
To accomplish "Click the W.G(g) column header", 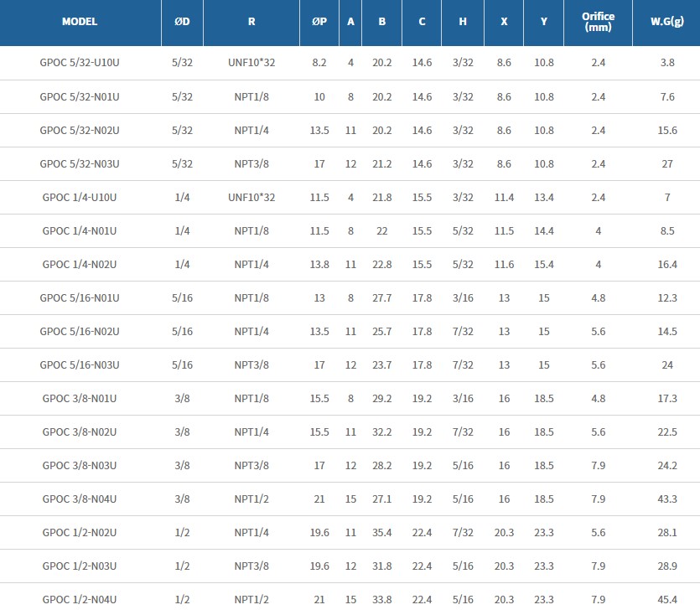I will click(x=667, y=22).
